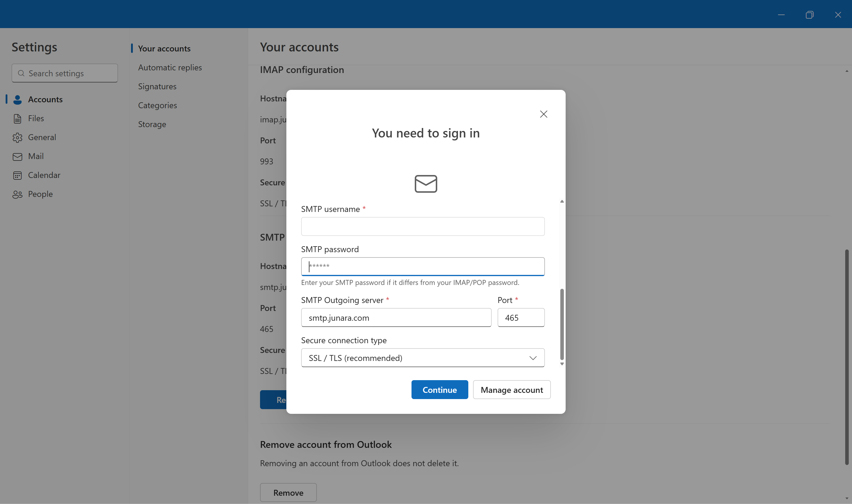Click the 'IMAP configuration' heading
This screenshot has width=852, height=504.
(x=302, y=70)
